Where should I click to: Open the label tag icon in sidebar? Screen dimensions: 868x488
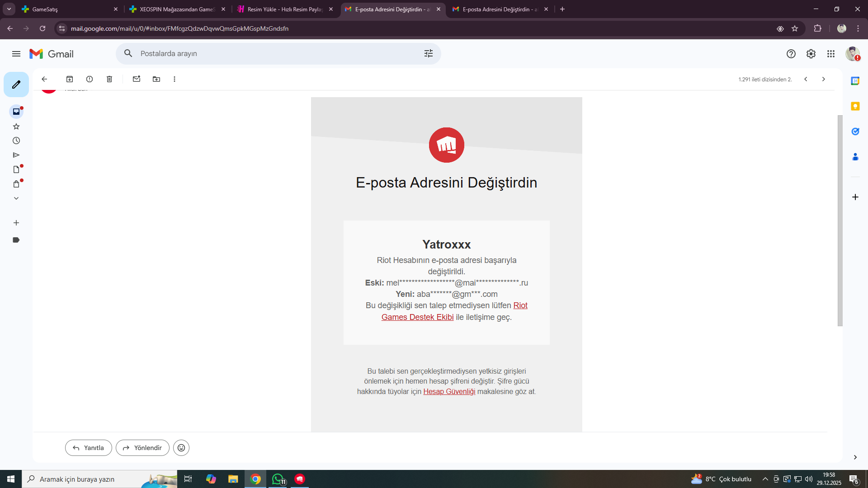(16, 240)
